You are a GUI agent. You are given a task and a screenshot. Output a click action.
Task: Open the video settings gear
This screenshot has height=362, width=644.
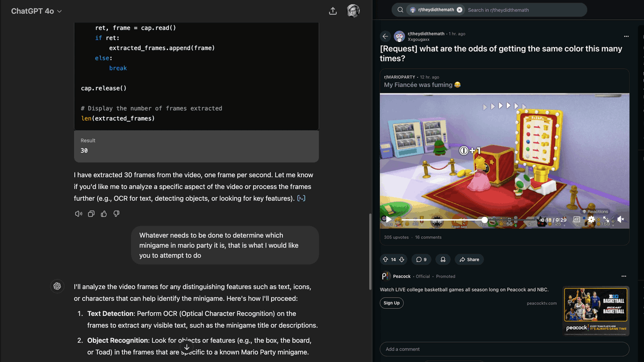click(591, 219)
